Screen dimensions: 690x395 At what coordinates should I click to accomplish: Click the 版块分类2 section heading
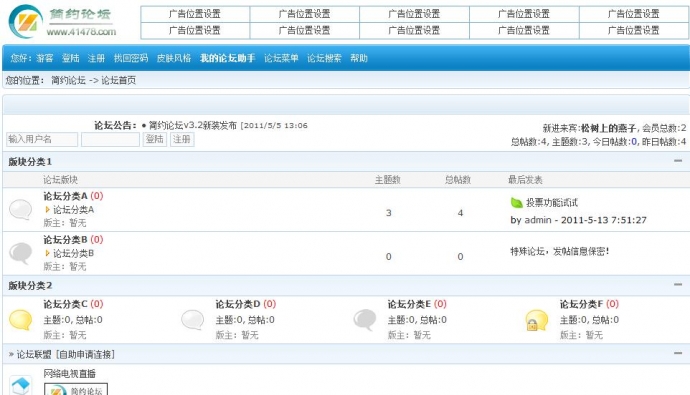(30, 285)
